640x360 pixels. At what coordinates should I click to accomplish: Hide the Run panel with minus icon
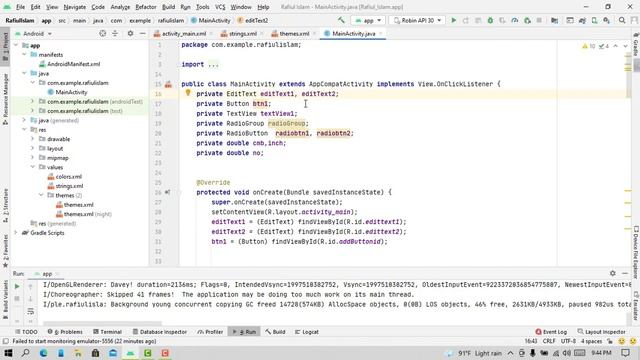(625, 273)
